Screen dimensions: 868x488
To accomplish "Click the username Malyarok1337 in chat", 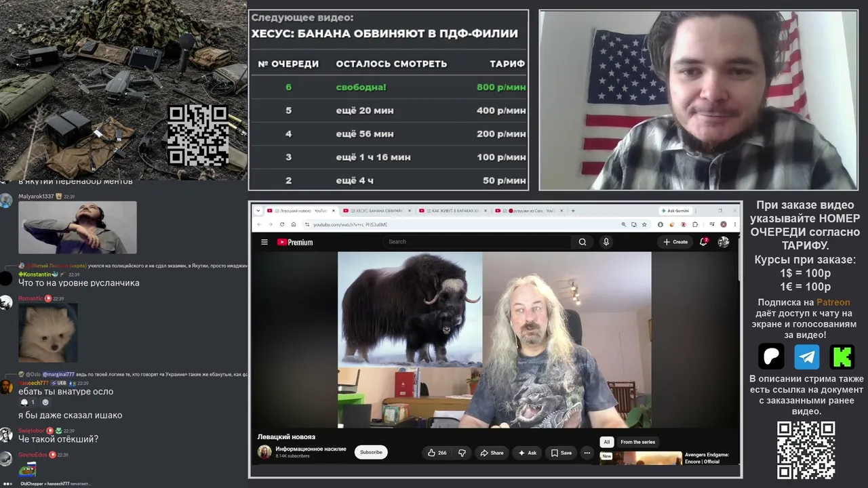I will [36, 197].
